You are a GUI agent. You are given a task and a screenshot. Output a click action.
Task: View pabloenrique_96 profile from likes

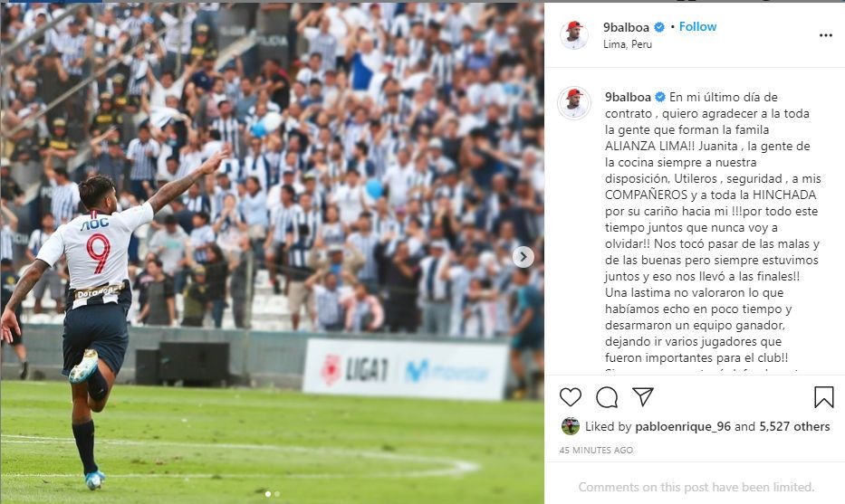click(683, 426)
